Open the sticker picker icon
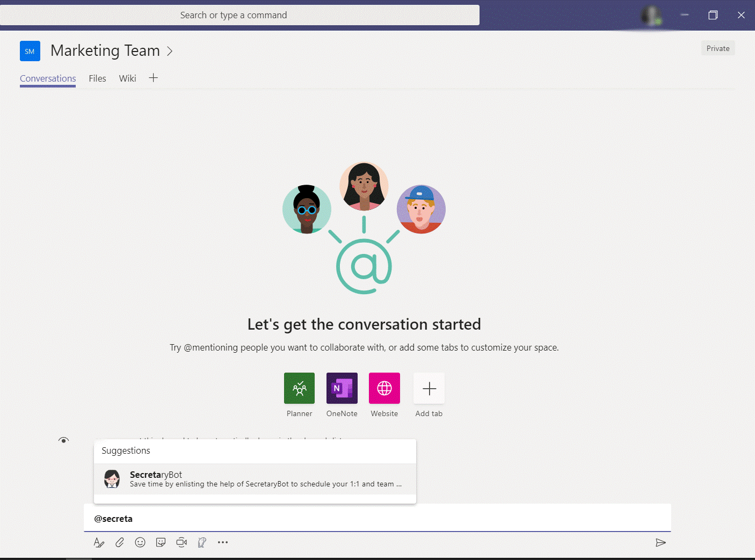The image size is (755, 560). (x=161, y=542)
